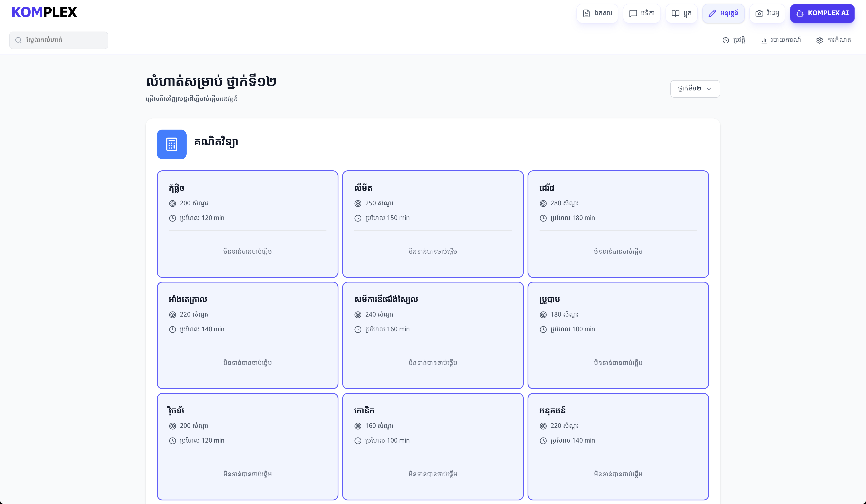Click the blue calculator subject icon
The image size is (866, 504).
click(171, 144)
